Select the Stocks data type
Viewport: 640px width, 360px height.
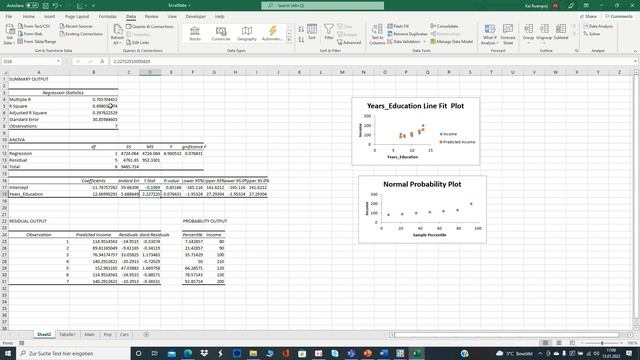195,33
